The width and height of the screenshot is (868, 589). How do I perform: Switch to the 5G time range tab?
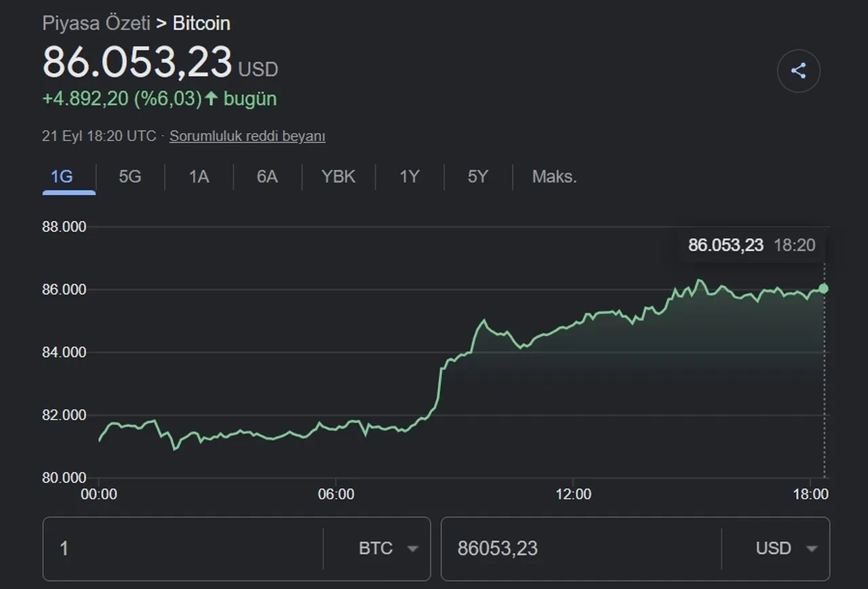130,177
